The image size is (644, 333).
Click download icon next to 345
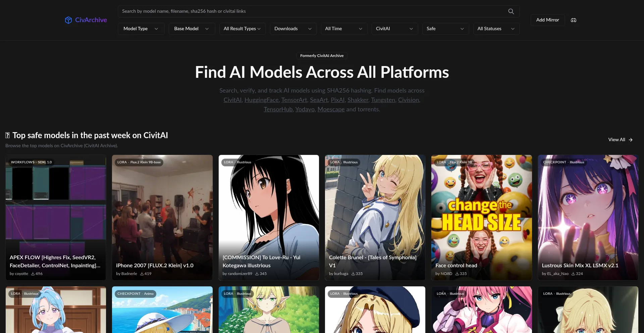pos(257,274)
